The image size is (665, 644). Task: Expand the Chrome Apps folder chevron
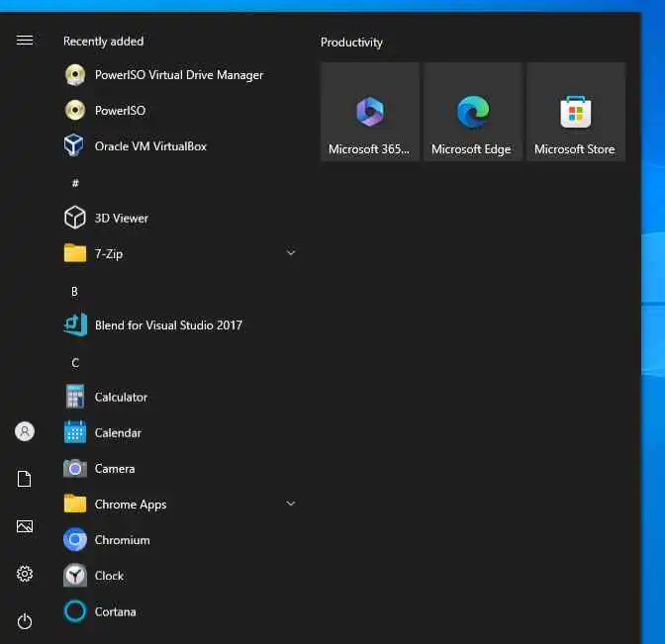point(291,504)
